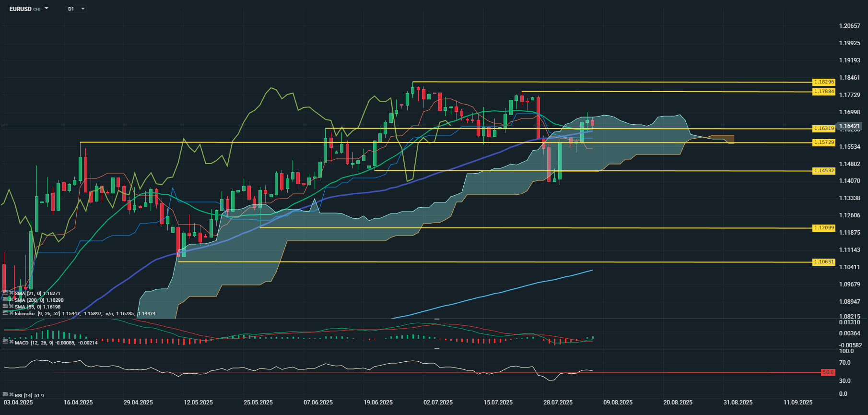Click the 1.19925 value on price axis
Viewport: 868px width, 415px height.
pyautogui.click(x=849, y=43)
